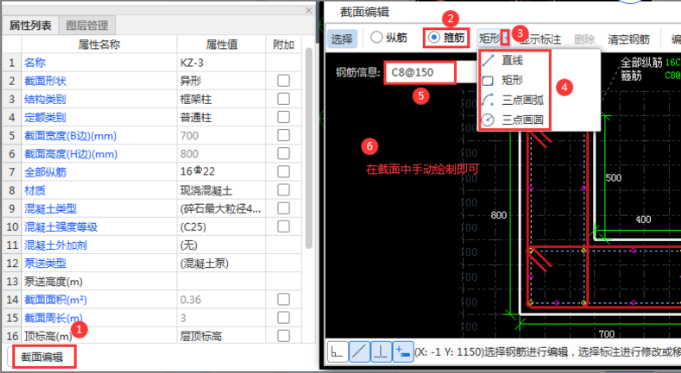Click the 属性名称 column header

(x=99, y=45)
